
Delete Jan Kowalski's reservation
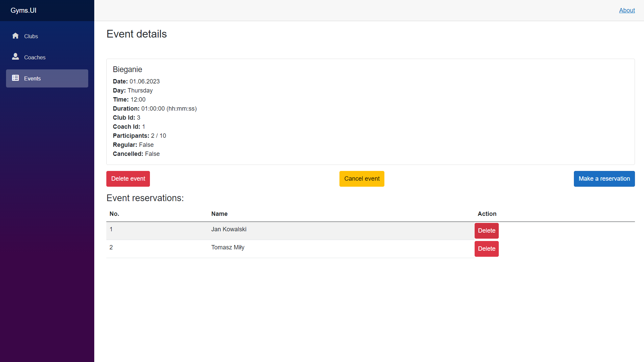(486, 231)
